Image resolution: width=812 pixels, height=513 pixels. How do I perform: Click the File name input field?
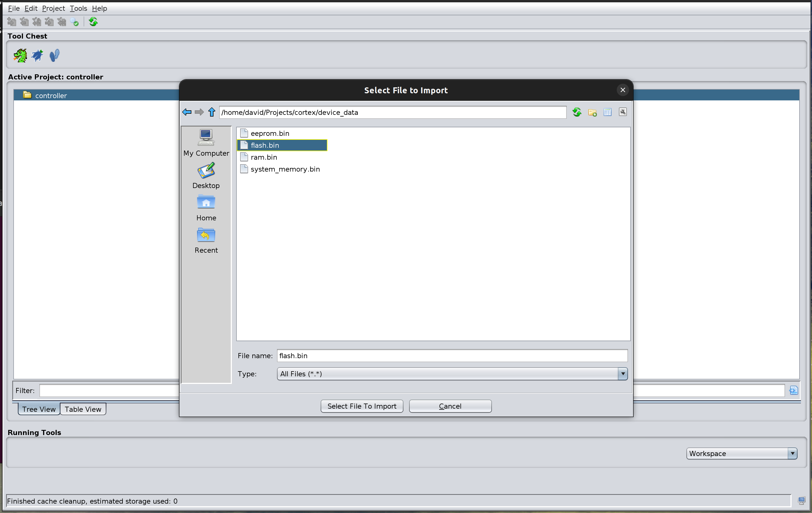452,356
